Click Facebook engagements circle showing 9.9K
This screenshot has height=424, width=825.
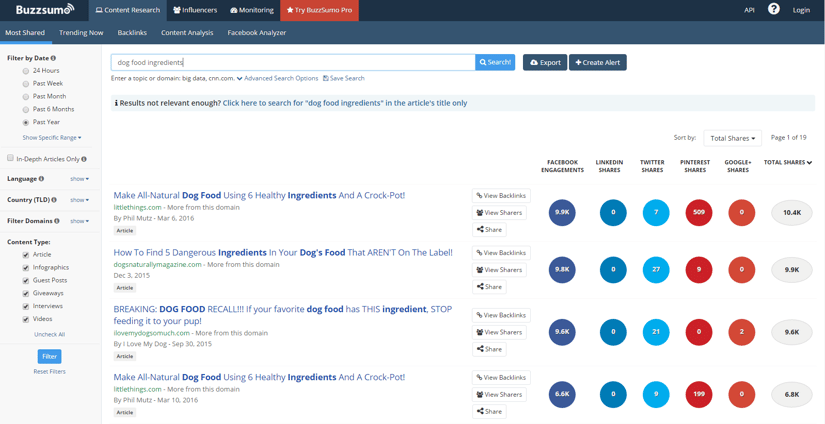pyautogui.click(x=562, y=212)
